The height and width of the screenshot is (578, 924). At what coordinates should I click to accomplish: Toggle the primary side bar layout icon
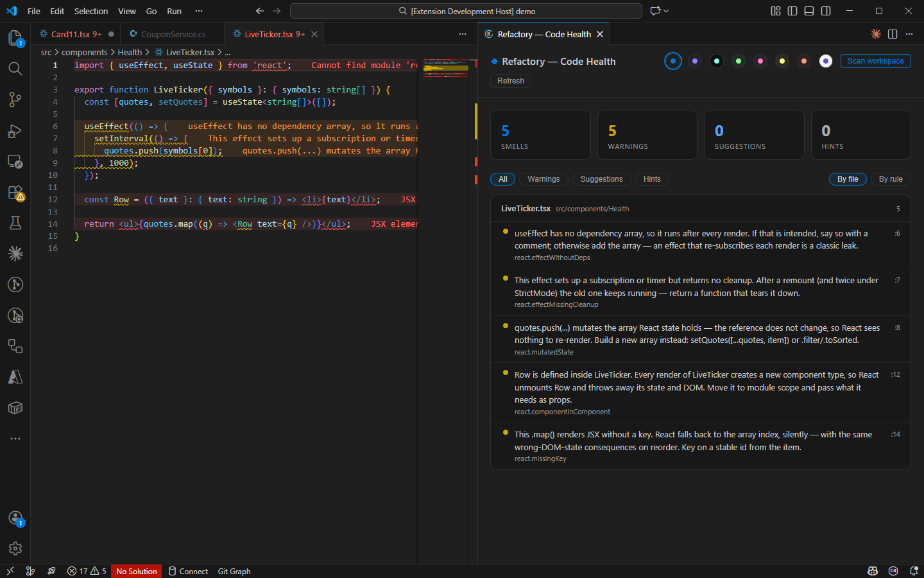click(792, 11)
